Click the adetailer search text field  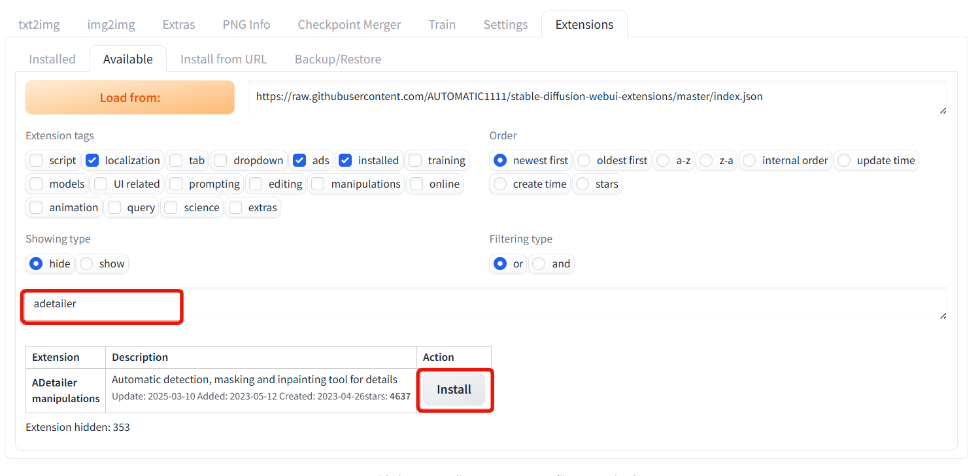(x=102, y=305)
